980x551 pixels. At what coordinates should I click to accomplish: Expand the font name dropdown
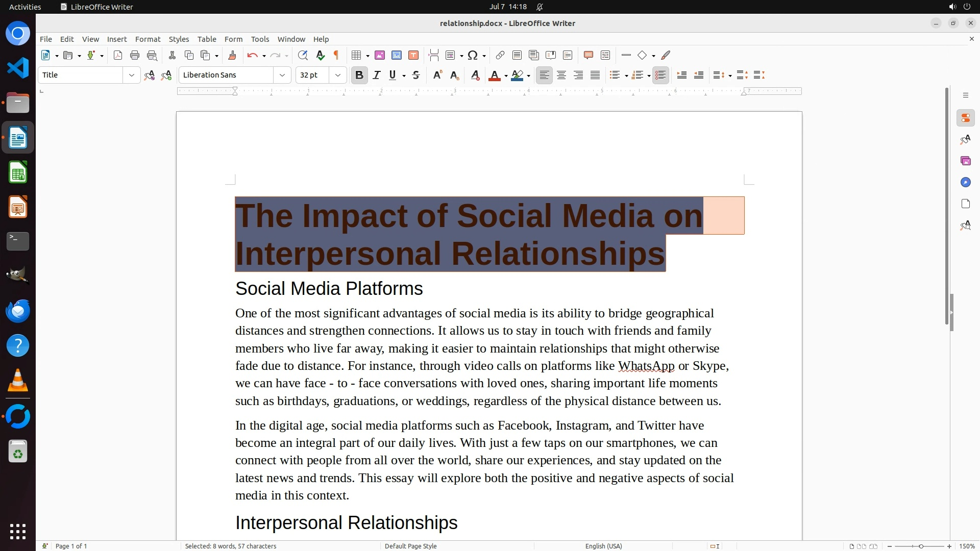point(282,75)
